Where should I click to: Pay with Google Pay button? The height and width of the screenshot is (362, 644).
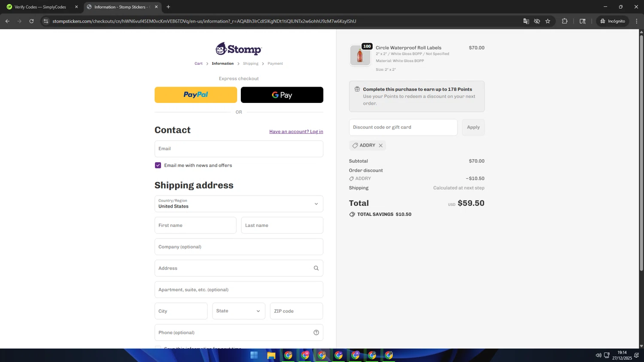282,95
